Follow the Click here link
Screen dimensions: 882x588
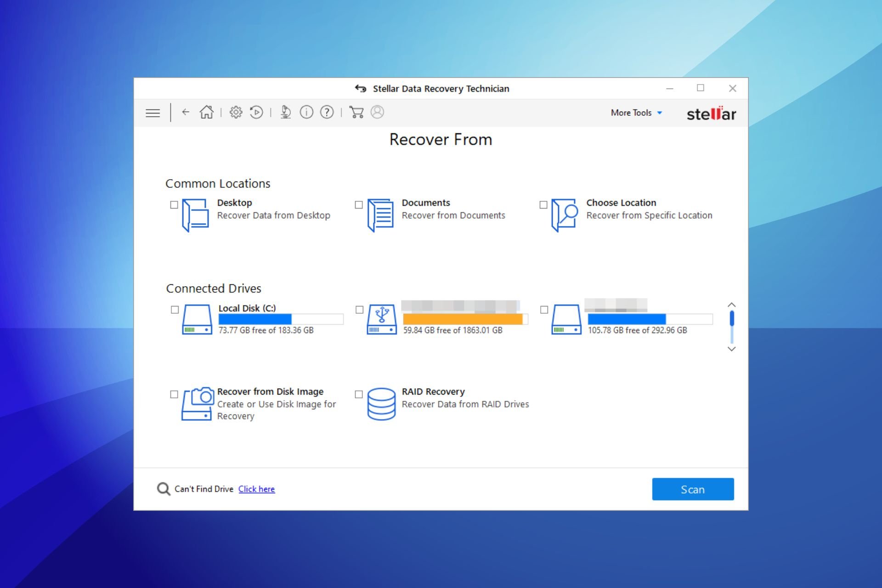[x=256, y=489]
